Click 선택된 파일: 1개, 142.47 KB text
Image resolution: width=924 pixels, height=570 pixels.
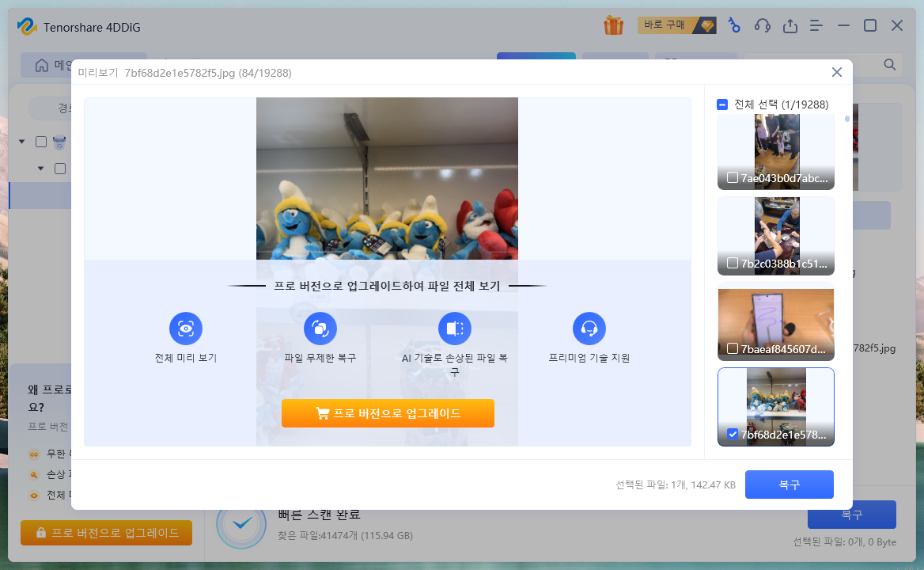676,484
